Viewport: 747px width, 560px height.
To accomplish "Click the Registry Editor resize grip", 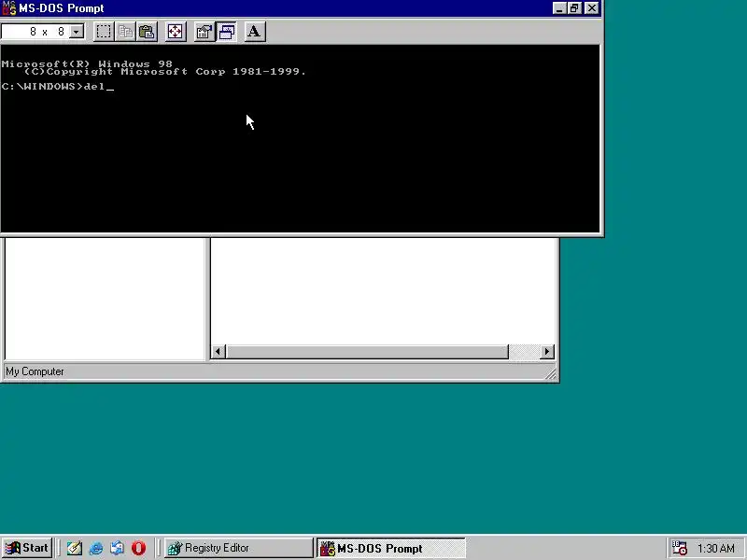I will tap(551, 374).
